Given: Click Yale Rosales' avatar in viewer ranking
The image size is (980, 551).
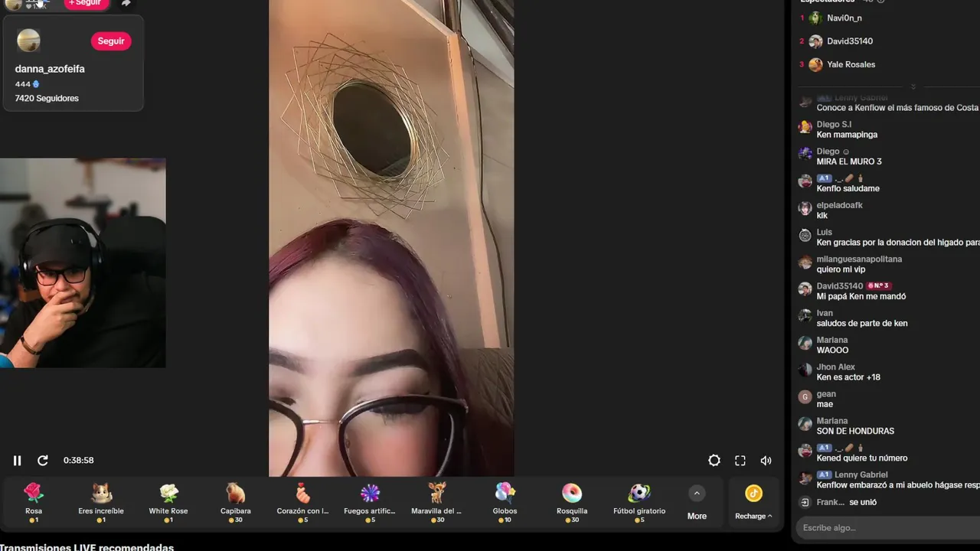Looking at the screenshot, I should click(x=815, y=64).
